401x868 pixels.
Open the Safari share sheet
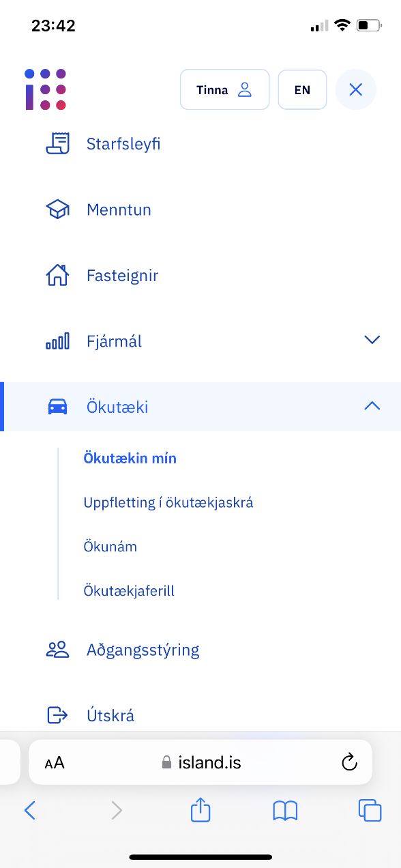click(x=200, y=810)
